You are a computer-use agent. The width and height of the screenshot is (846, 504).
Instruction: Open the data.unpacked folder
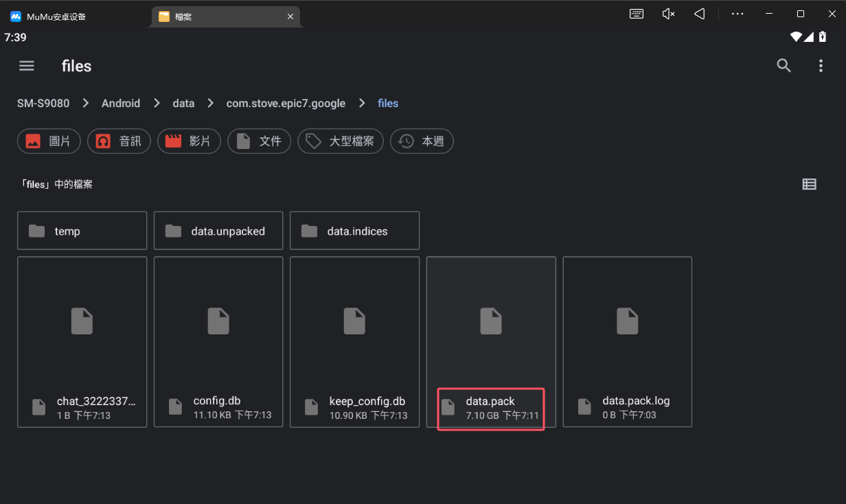218,231
